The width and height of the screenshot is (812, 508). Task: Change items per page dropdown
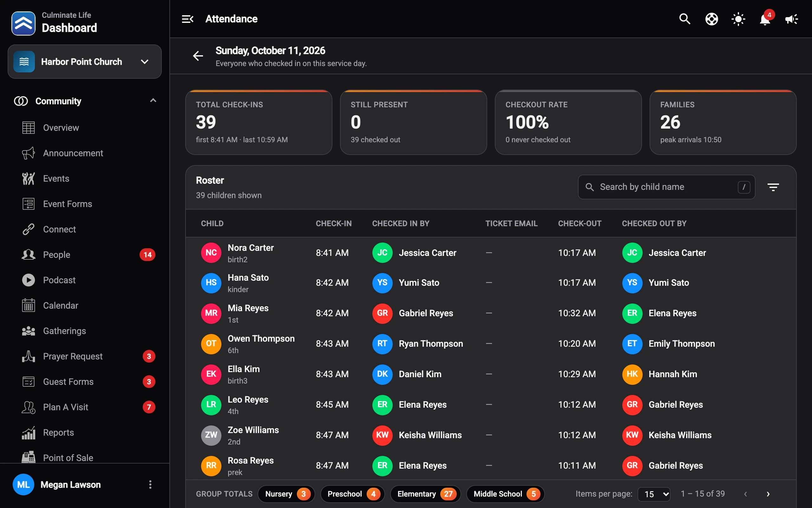(654, 494)
